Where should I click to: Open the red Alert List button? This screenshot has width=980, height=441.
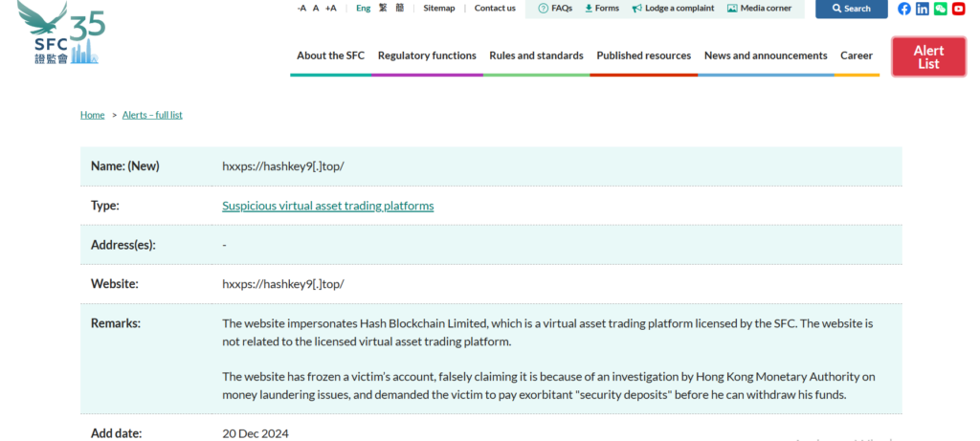point(928,56)
